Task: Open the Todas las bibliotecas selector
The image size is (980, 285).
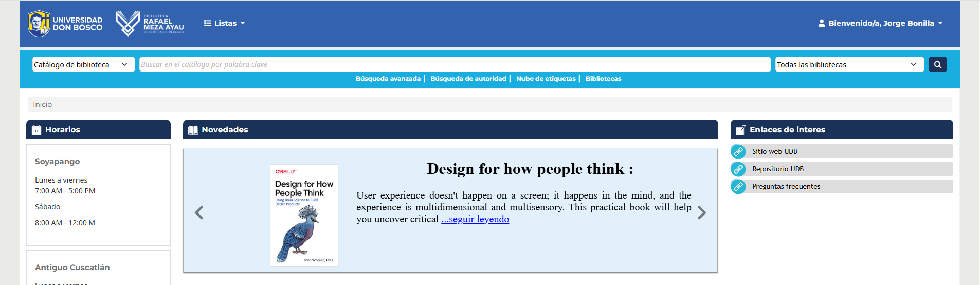Action: click(849, 64)
